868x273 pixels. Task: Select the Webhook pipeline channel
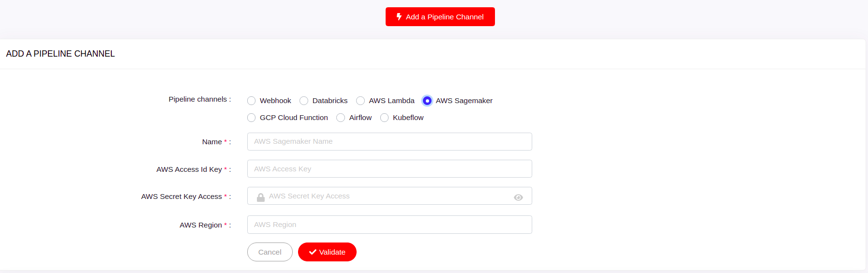252,101
